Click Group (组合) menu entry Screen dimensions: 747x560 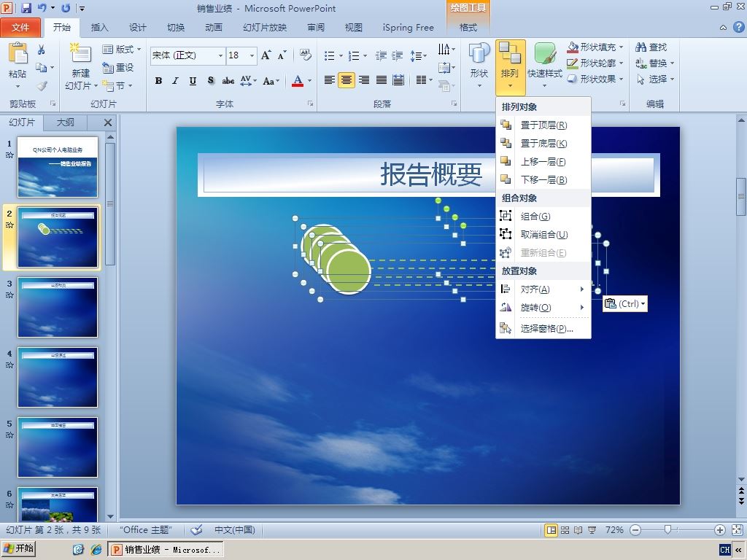pyautogui.click(x=543, y=216)
